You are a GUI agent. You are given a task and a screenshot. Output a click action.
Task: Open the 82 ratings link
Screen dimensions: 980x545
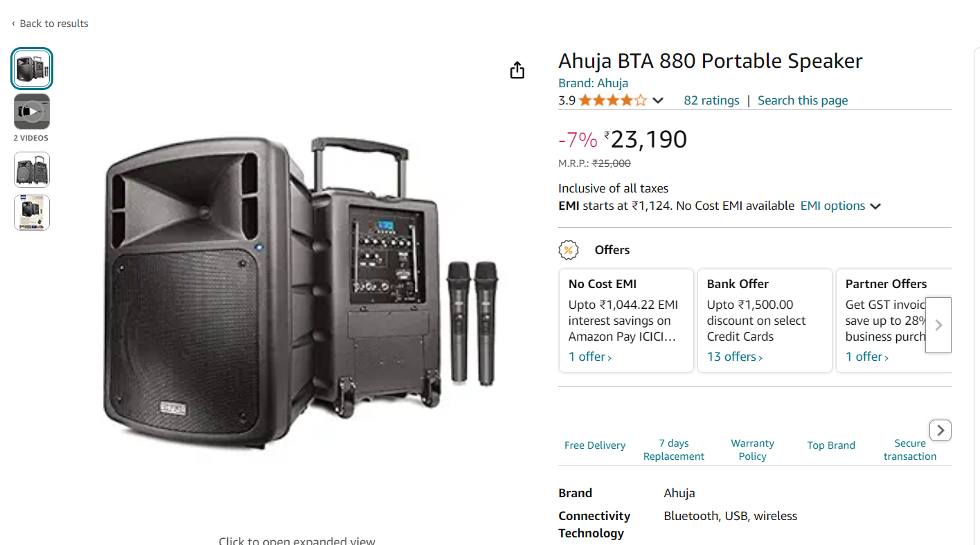[x=711, y=100]
